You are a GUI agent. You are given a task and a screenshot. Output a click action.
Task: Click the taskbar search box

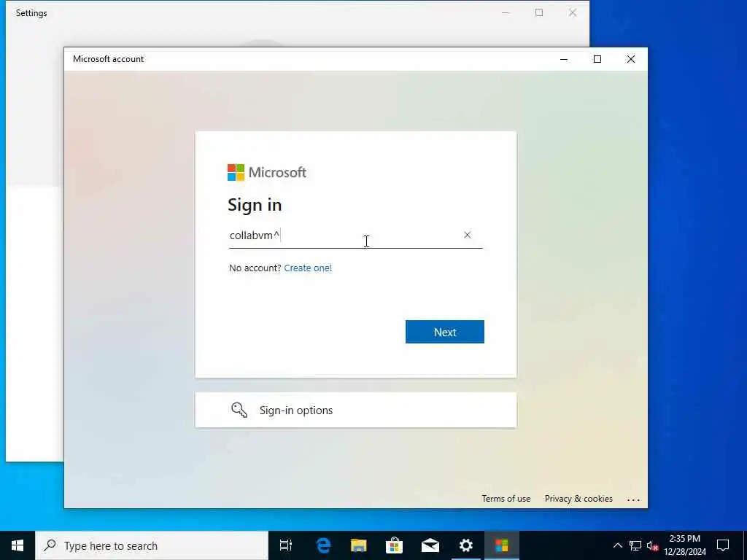[x=152, y=545]
